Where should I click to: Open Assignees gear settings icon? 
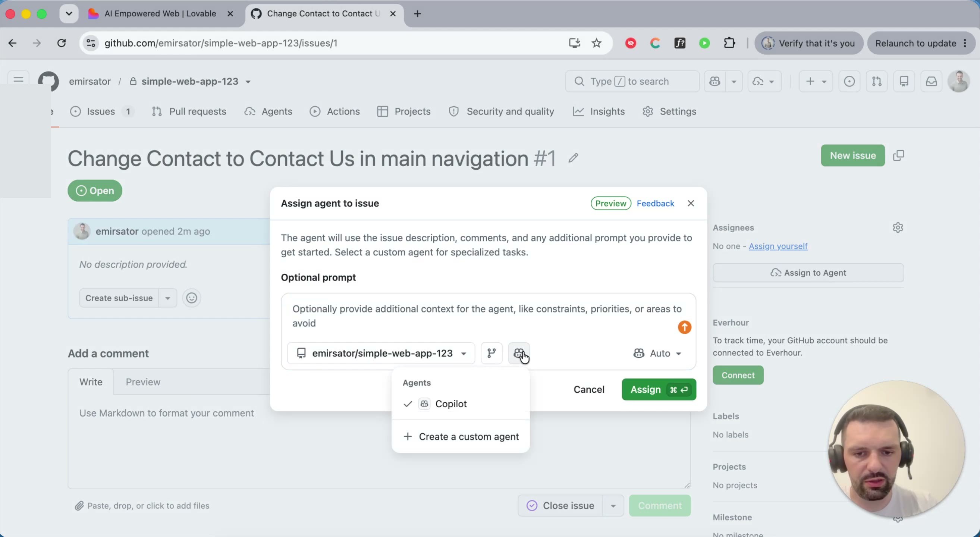pyautogui.click(x=898, y=228)
